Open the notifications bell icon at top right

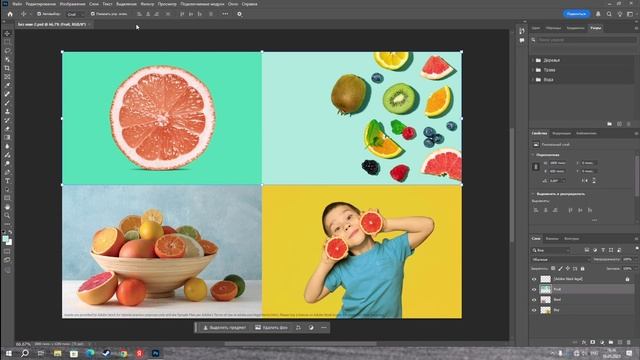coord(598,14)
